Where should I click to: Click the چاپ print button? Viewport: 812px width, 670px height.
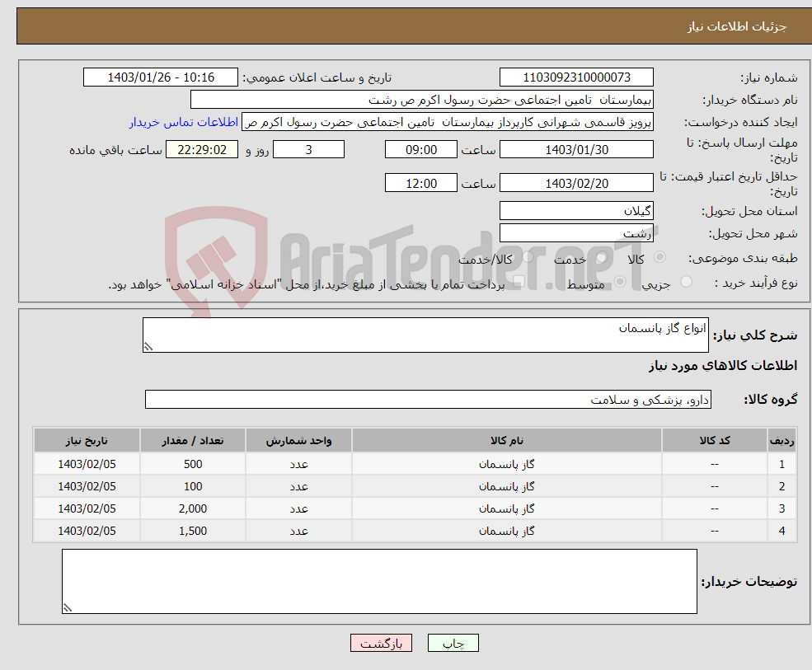[453, 643]
